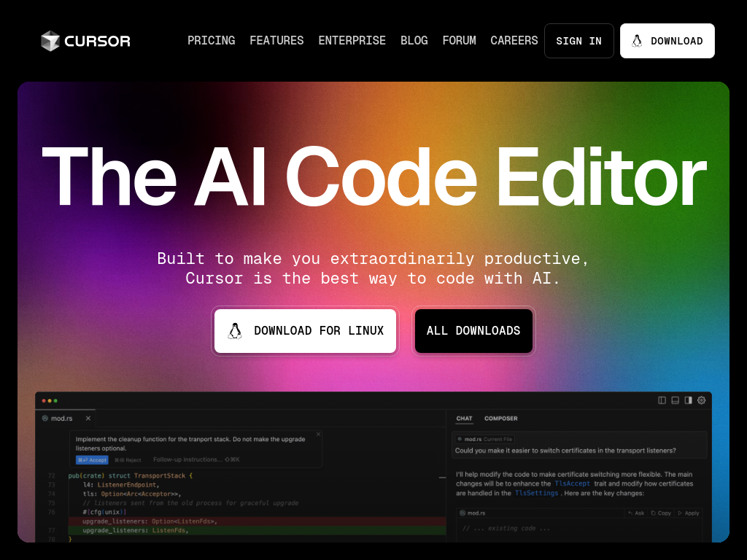The image size is (747, 560).
Task: Click the 'l4: ListenerEndpoint' code line
Action: pyautogui.click(x=121, y=485)
